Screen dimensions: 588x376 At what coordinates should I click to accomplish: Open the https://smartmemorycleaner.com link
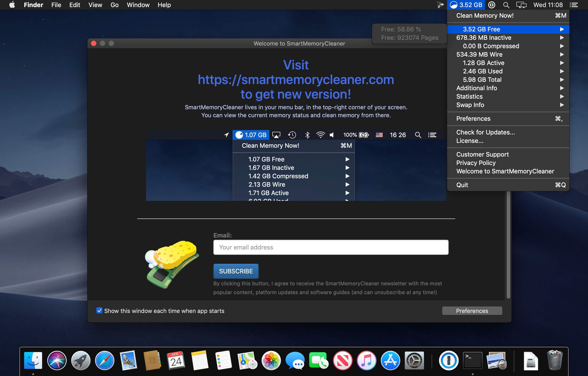pyautogui.click(x=296, y=80)
